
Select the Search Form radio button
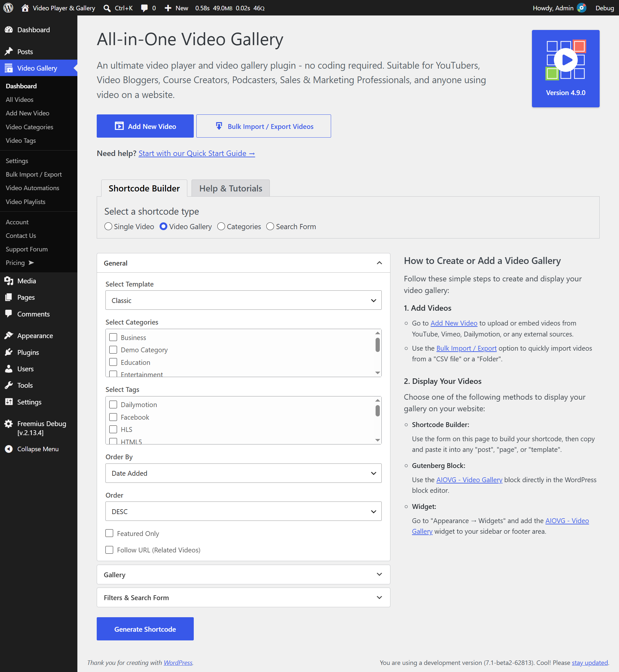coord(270,226)
